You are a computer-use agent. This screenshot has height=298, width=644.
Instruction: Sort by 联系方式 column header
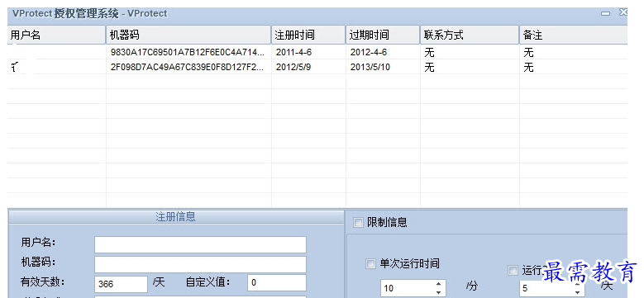click(x=470, y=35)
